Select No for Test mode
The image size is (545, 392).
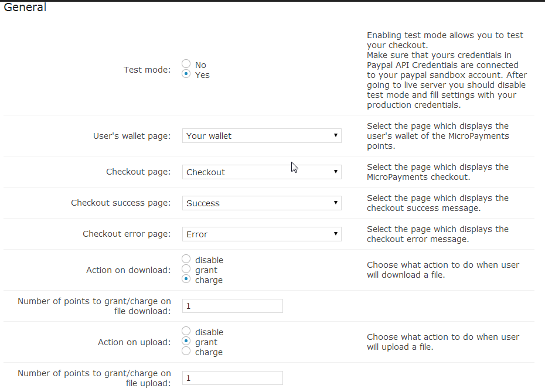pyautogui.click(x=186, y=64)
